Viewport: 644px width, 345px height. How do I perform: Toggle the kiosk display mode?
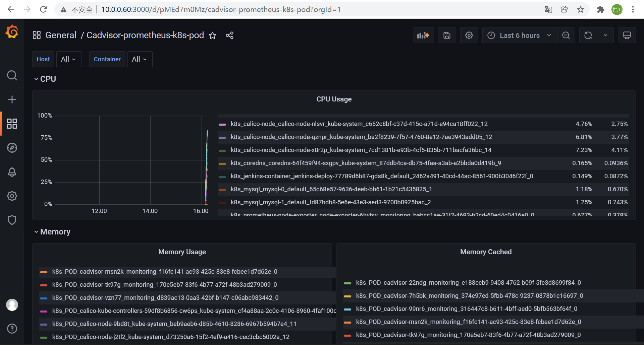coord(627,35)
